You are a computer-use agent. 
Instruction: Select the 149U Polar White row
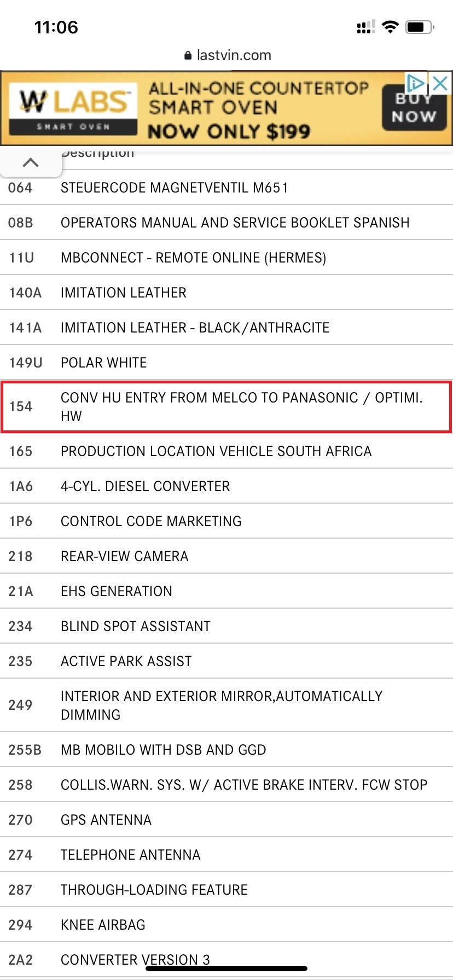(x=226, y=363)
